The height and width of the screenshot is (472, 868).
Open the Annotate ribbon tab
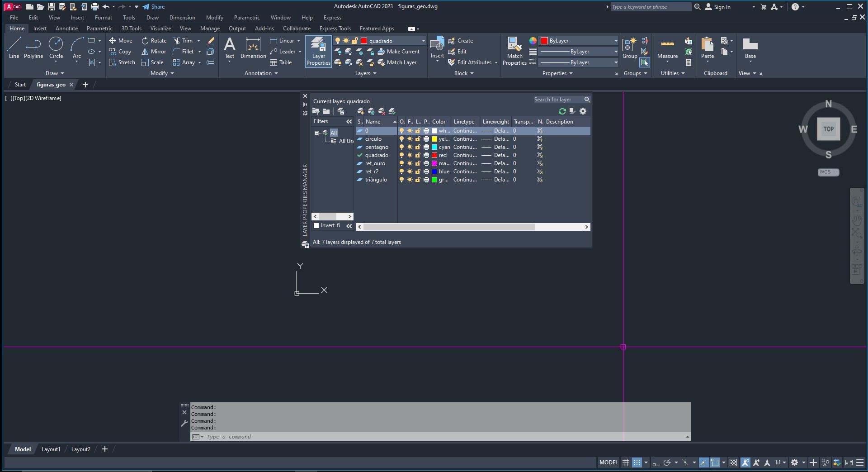(x=66, y=29)
